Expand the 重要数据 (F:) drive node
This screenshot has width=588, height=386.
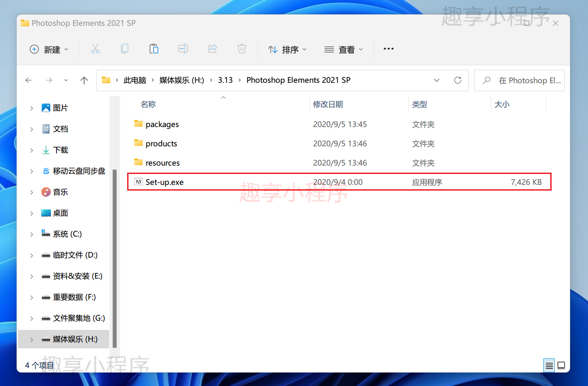coord(32,297)
